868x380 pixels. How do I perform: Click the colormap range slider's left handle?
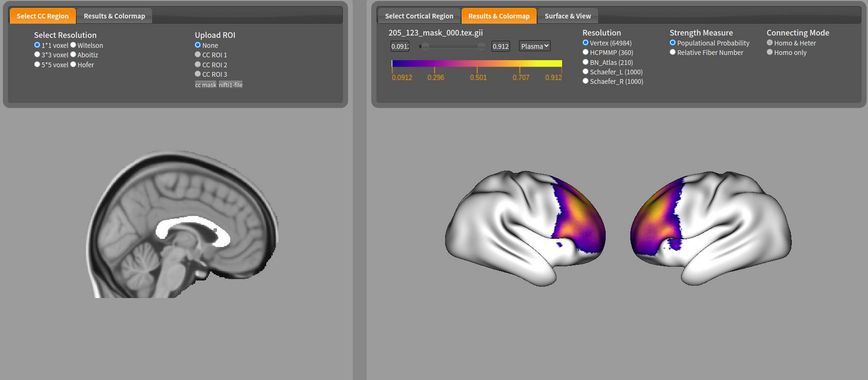click(424, 46)
